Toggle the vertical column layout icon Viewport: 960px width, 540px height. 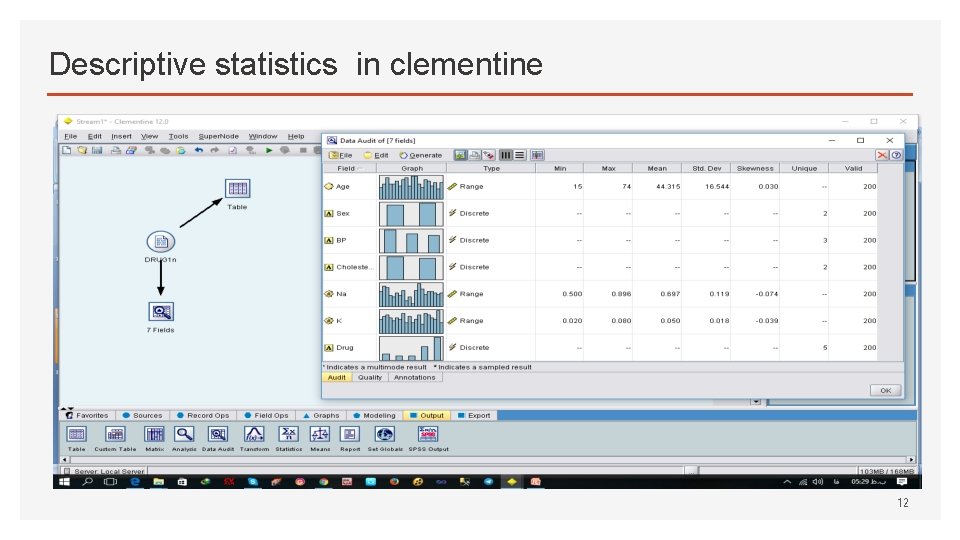click(x=506, y=155)
